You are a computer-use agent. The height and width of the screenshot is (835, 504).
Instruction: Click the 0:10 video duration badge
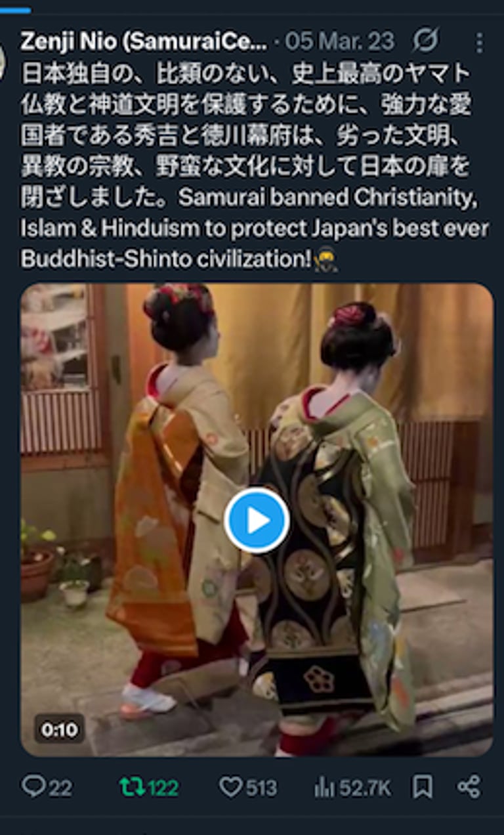tap(59, 729)
